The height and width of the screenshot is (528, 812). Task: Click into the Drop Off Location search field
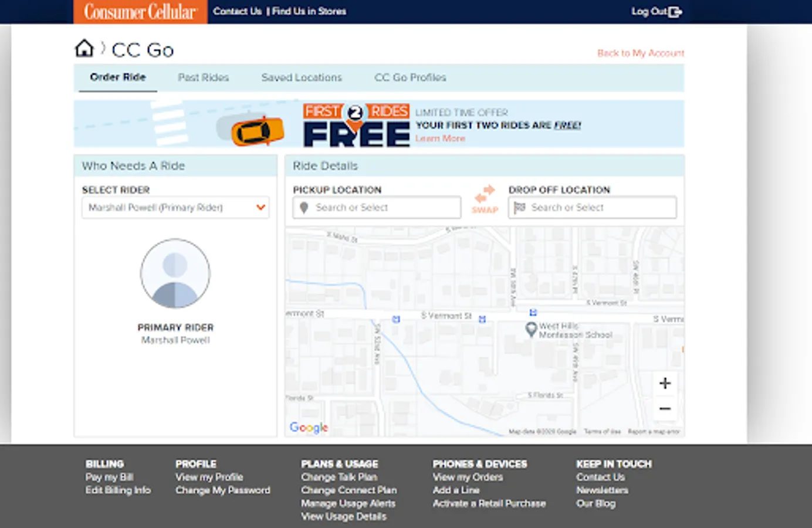[593, 207]
